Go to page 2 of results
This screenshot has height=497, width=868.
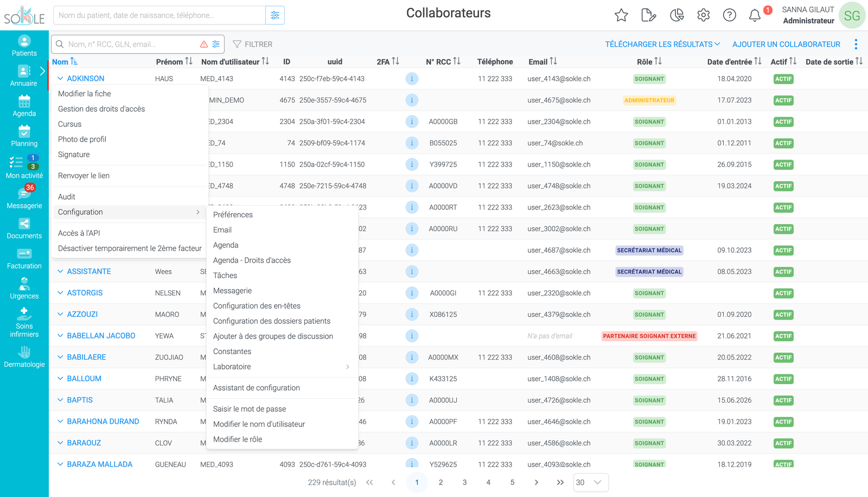441,482
